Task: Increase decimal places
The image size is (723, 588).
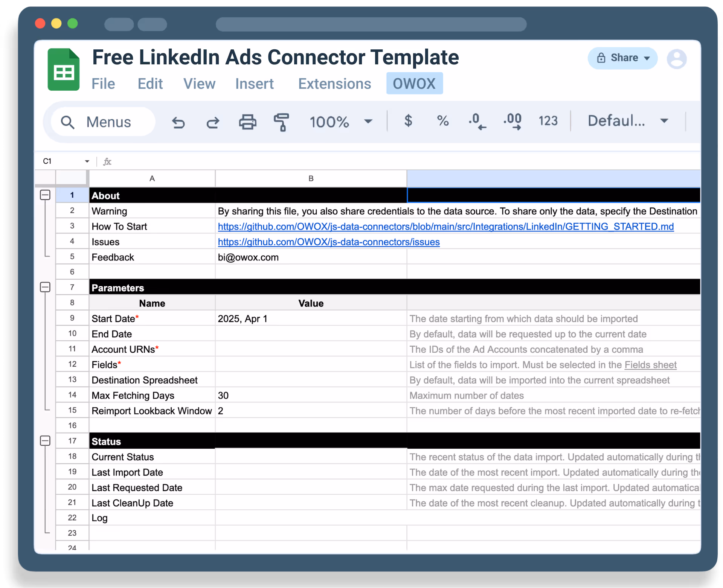Action: point(513,121)
